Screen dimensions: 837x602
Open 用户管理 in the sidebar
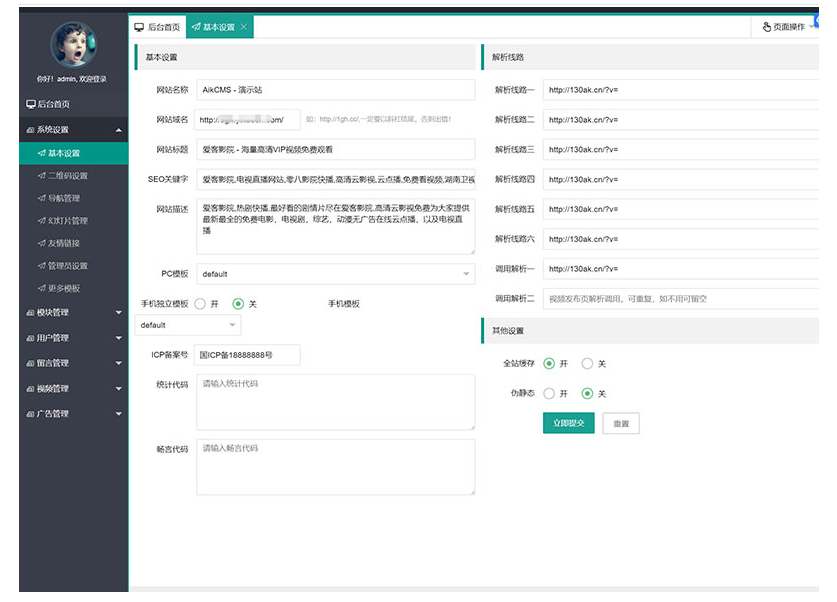[73, 338]
